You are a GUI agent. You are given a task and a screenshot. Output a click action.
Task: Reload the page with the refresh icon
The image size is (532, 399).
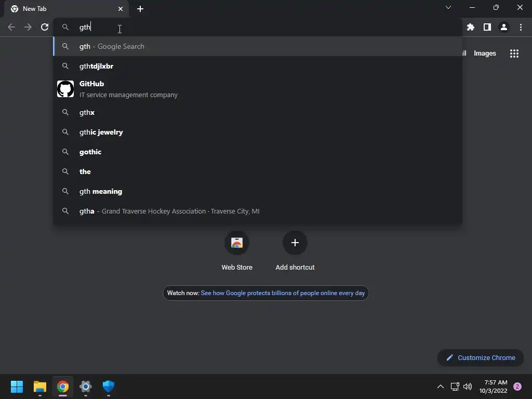coord(45,27)
